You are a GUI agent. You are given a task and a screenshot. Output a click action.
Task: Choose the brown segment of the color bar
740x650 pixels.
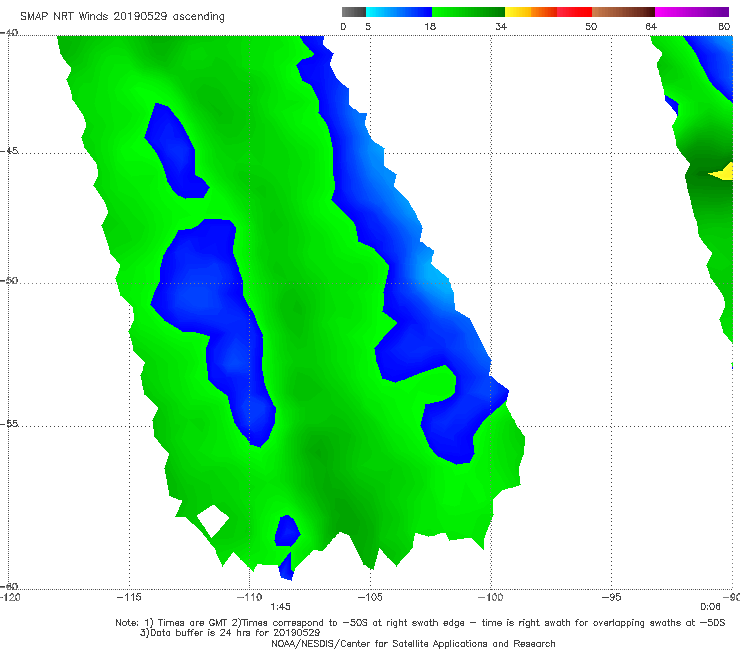point(623,12)
